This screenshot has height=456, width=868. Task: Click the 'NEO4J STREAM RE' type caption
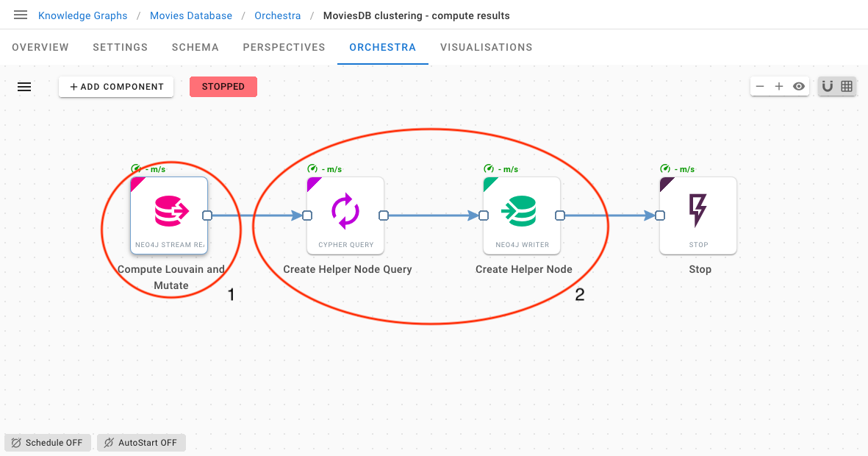[169, 244]
